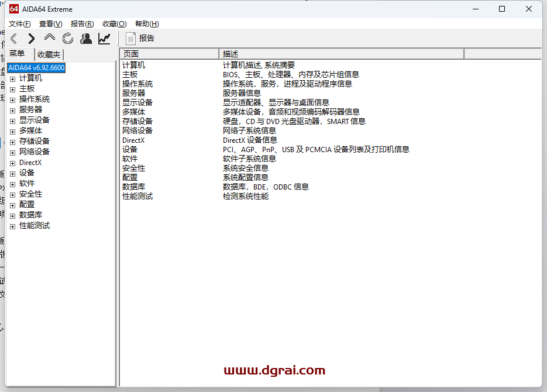Click 操作系统 in the 页面 list
Screen dimensions: 547x392
[x=137, y=84]
